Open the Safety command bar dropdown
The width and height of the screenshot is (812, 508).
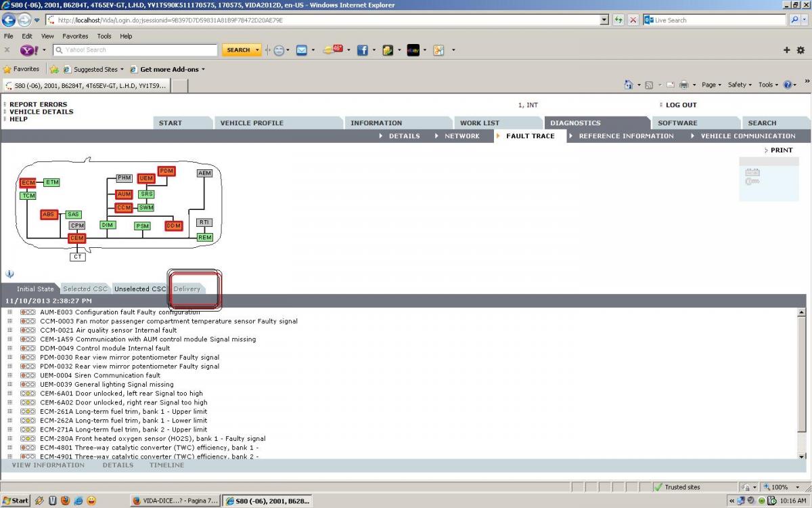740,85
